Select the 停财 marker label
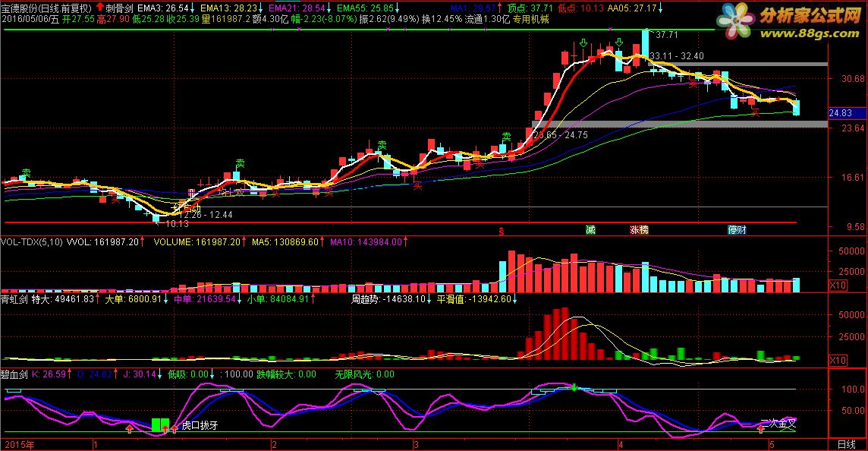The image size is (868, 451). point(737,230)
